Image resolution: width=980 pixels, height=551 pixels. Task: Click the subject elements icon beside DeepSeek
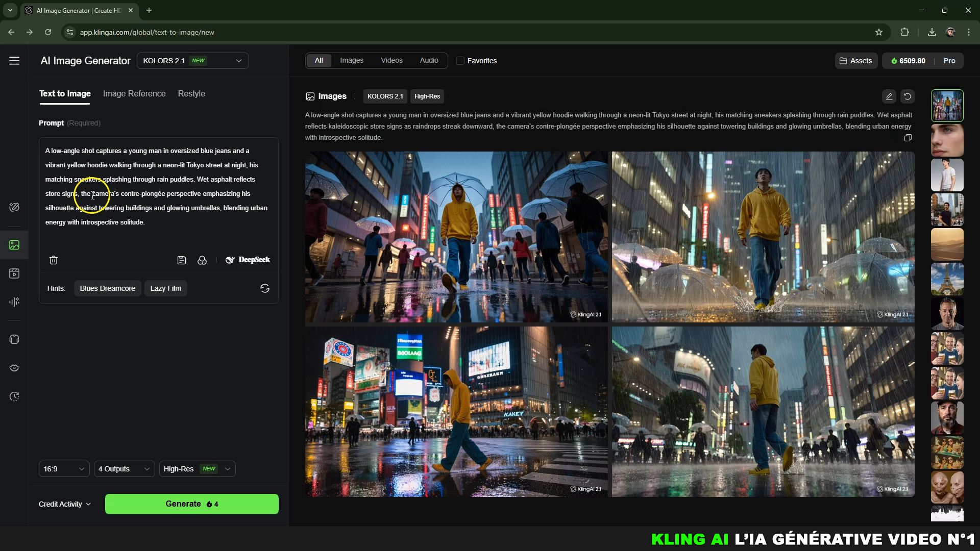tap(202, 260)
